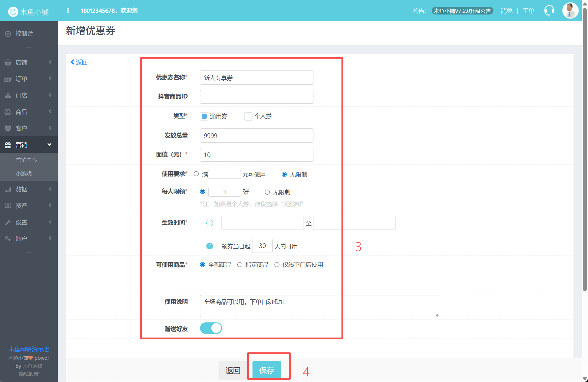The height and width of the screenshot is (382, 588).
Task: Select 指定商品 radio option
Action: click(240, 265)
